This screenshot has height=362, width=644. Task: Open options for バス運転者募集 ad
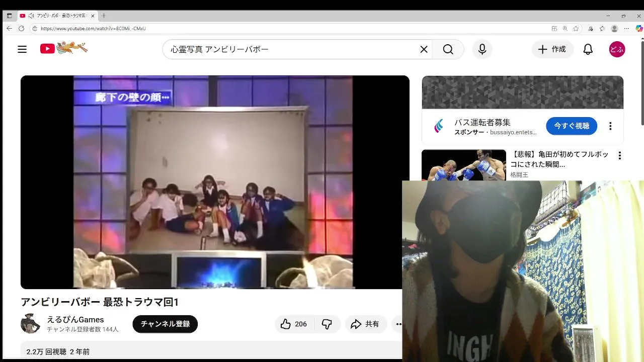click(x=610, y=126)
